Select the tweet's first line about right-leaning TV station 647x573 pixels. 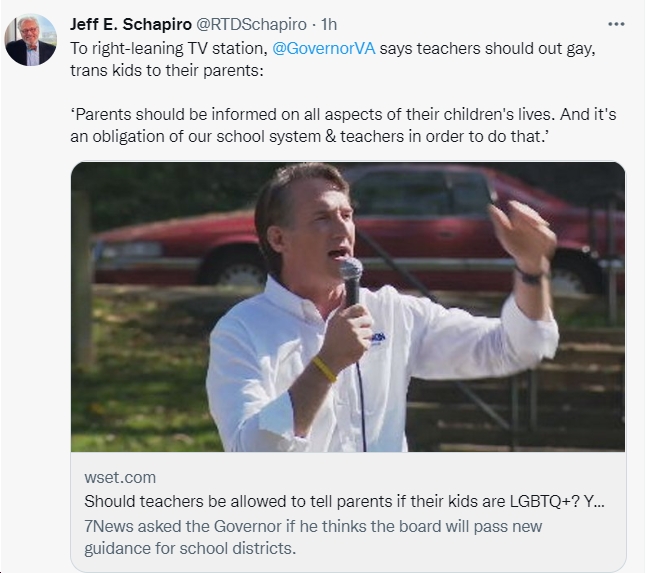[333, 48]
